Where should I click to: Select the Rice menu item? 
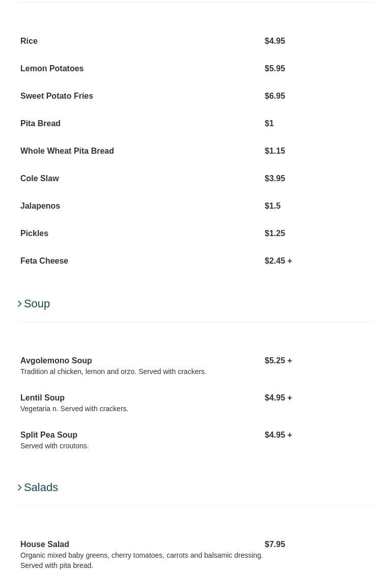tap(29, 41)
